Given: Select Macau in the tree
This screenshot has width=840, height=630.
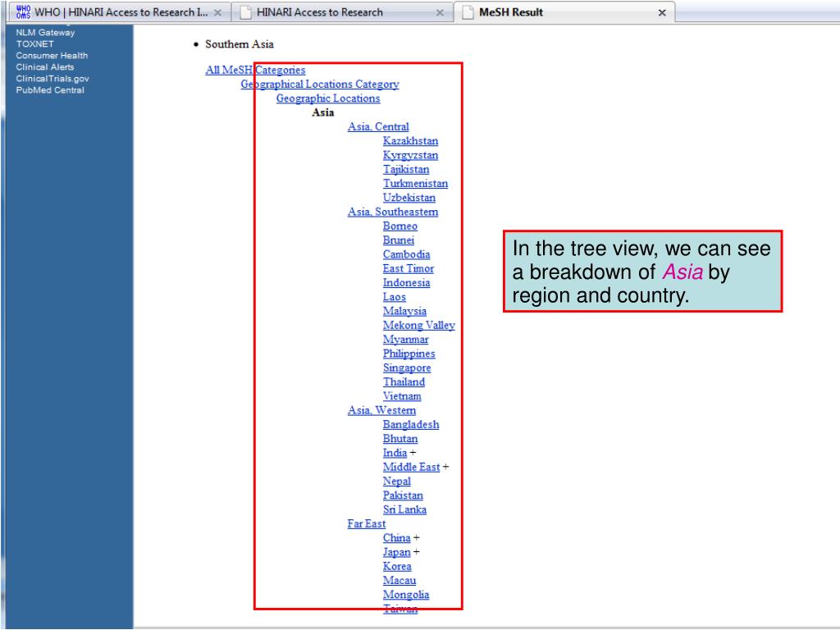Looking at the screenshot, I should tap(399, 581).
